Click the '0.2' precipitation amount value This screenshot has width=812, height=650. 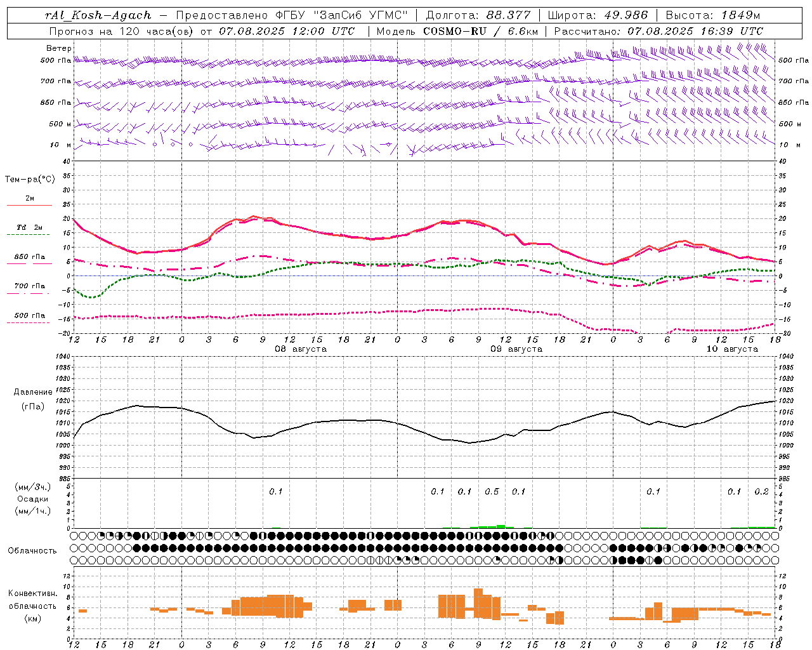[761, 492]
